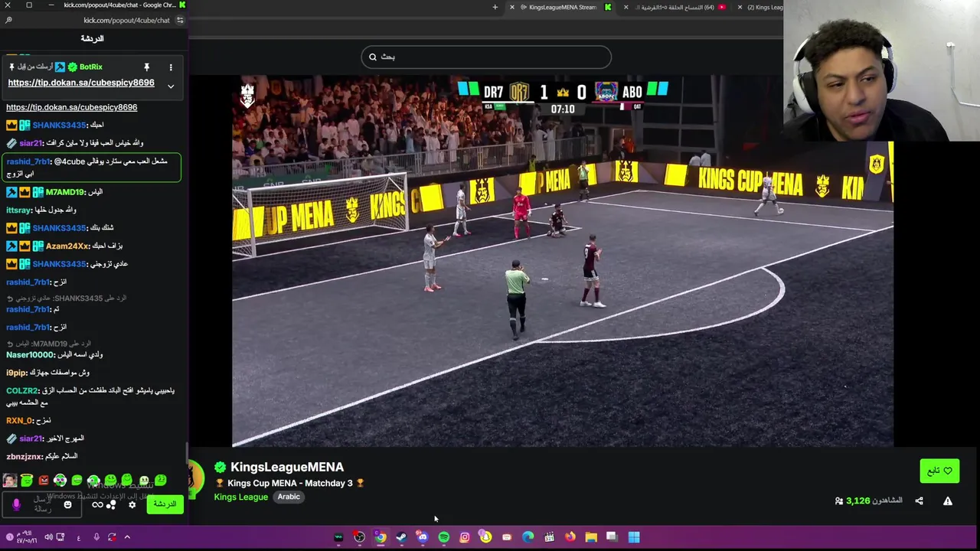Open Spotify from the taskbar
The image size is (980, 551).
pos(443,537)
